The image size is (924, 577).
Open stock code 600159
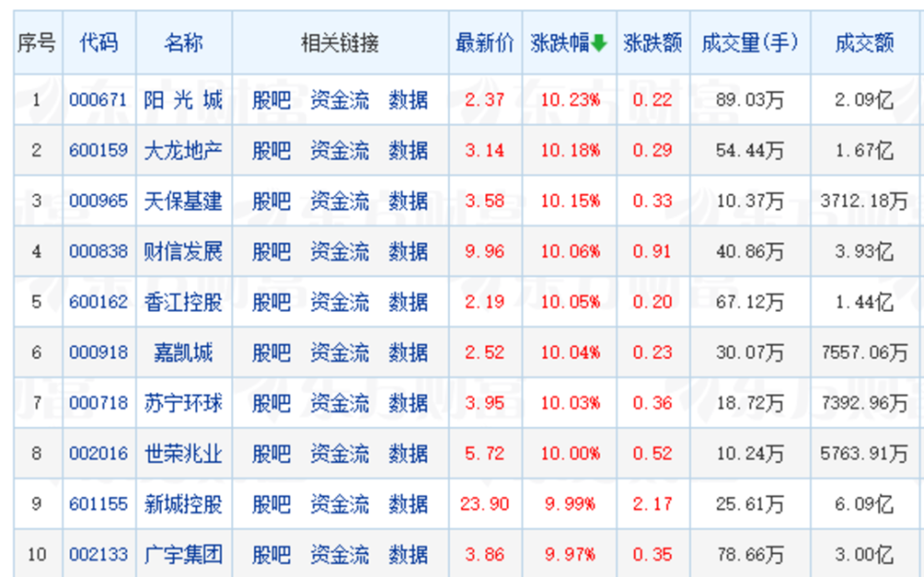[99, 151]
